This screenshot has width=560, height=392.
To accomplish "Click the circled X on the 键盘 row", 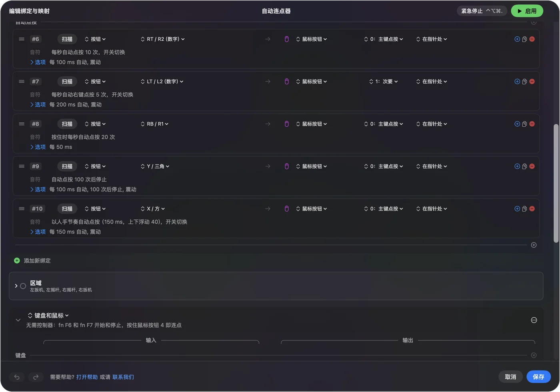I will pyautogui.click(x=534, y=355).
